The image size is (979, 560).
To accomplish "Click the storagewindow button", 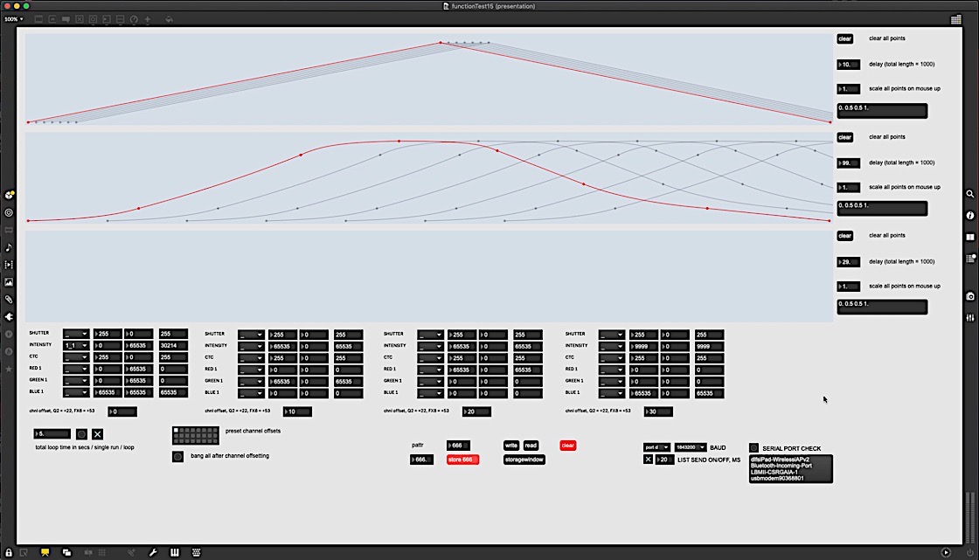I will [x=524, y=460].
